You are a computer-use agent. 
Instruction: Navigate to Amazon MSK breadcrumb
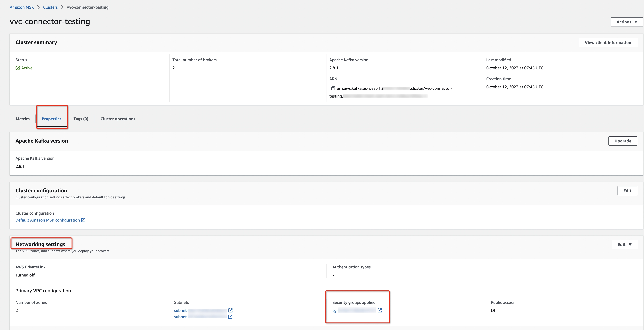(x=22, y=7)
